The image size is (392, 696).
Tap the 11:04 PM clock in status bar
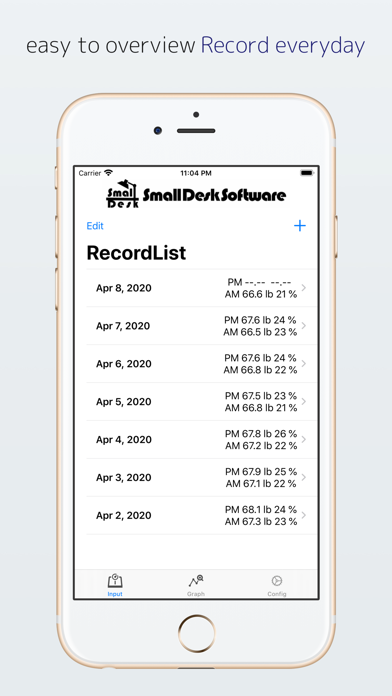pyautogui.click(x=196, y=173)
